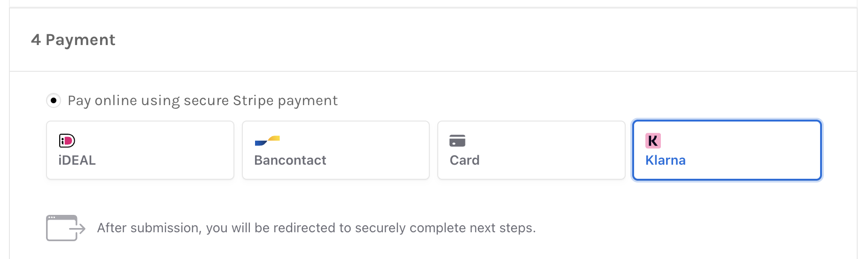Click the pink Klarna K logo
This screenshot has width=868, height=259.
(x=653, y=141)
